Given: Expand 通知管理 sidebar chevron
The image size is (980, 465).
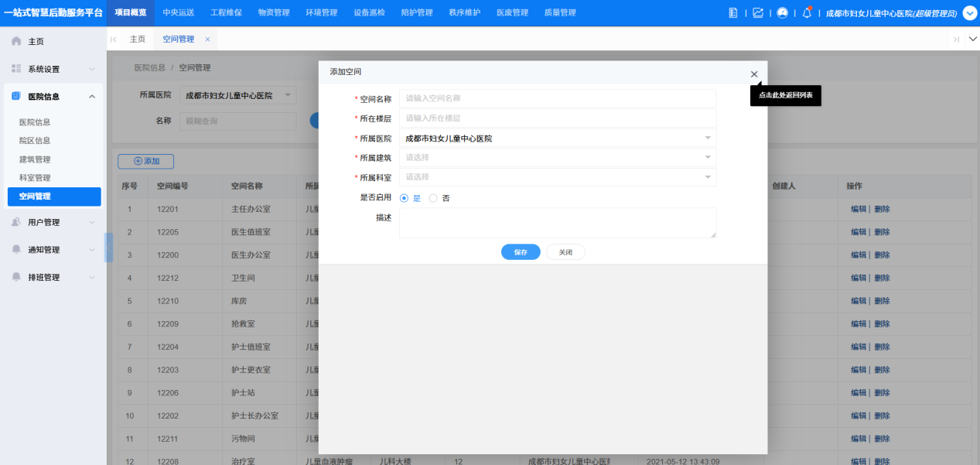Looking at the screenshot, I should point(92,250).
